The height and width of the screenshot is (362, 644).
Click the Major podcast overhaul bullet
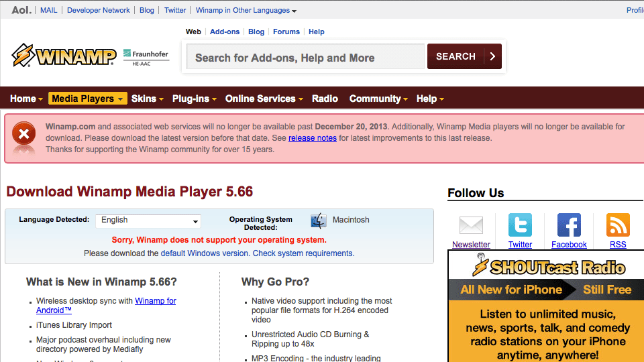103,345
